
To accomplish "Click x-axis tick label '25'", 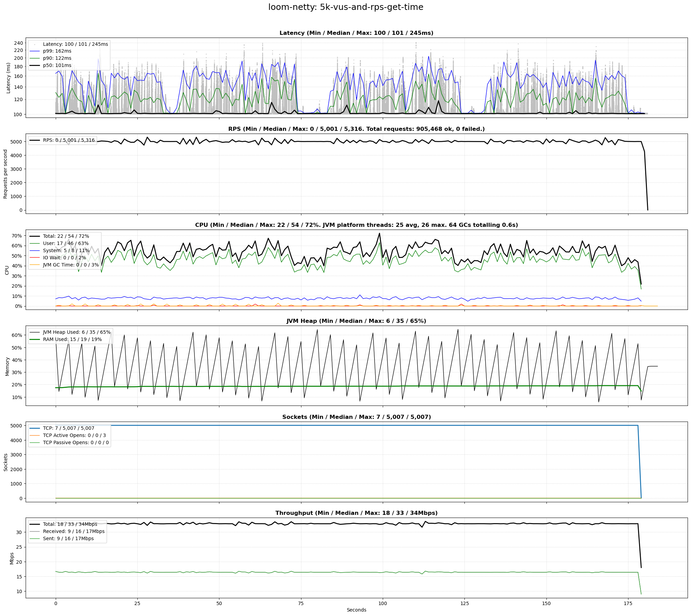I will [137, 603].
